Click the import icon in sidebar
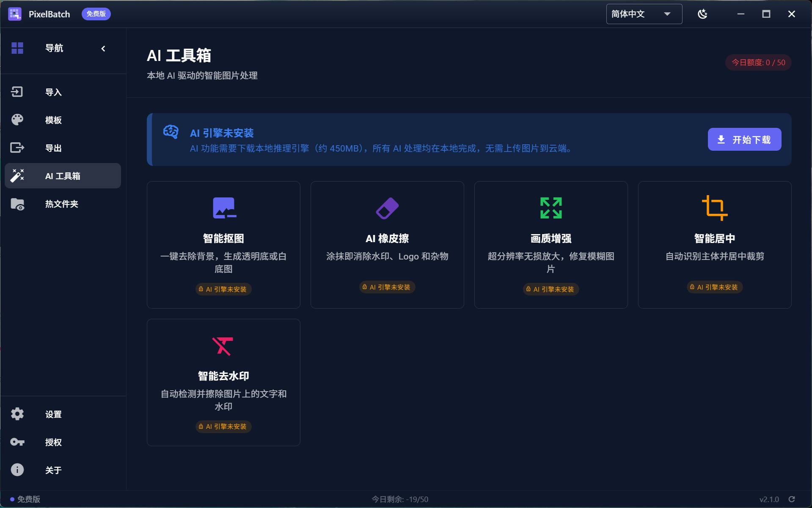 17,92
